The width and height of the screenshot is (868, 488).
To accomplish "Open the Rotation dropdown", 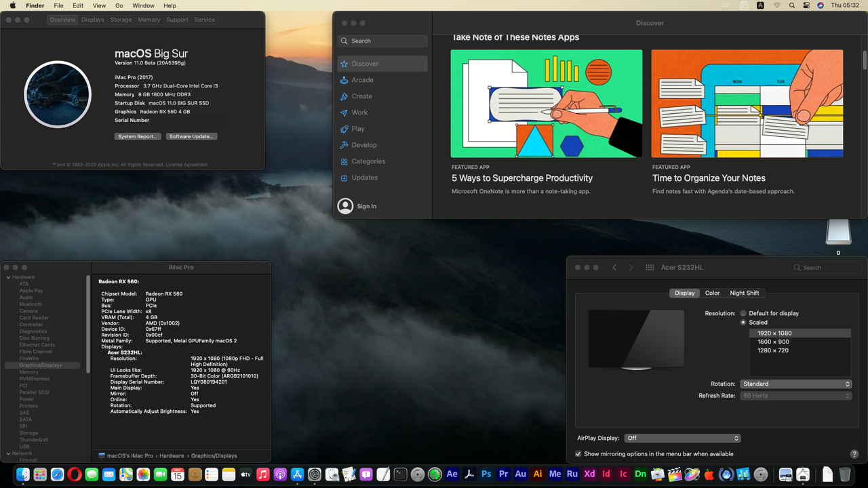I will pyautogui.click(x=796, y=384).
